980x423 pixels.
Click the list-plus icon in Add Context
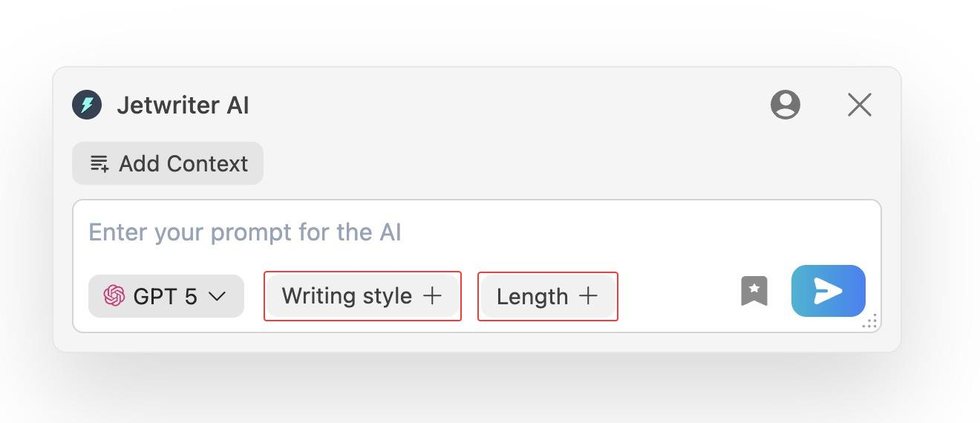99,163
